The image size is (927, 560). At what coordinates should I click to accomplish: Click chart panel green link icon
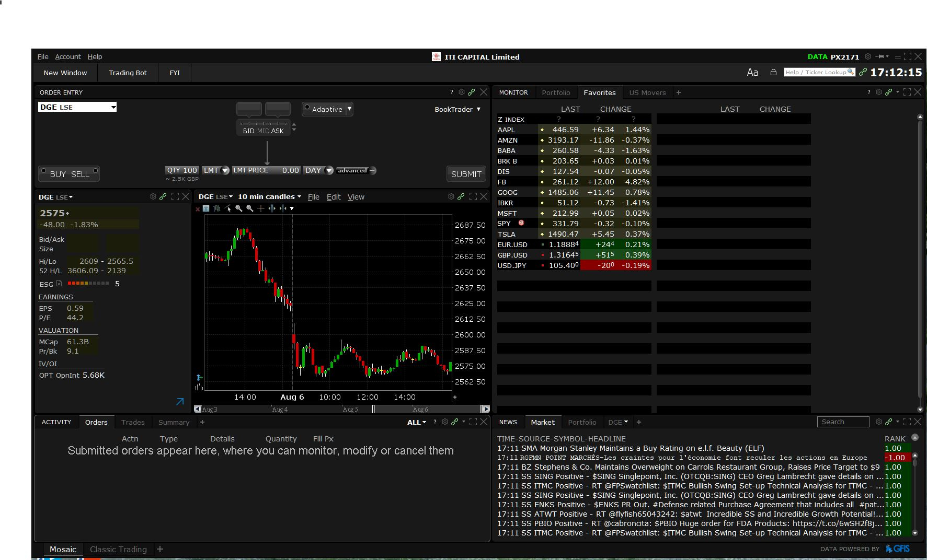[x=461, y=196]
